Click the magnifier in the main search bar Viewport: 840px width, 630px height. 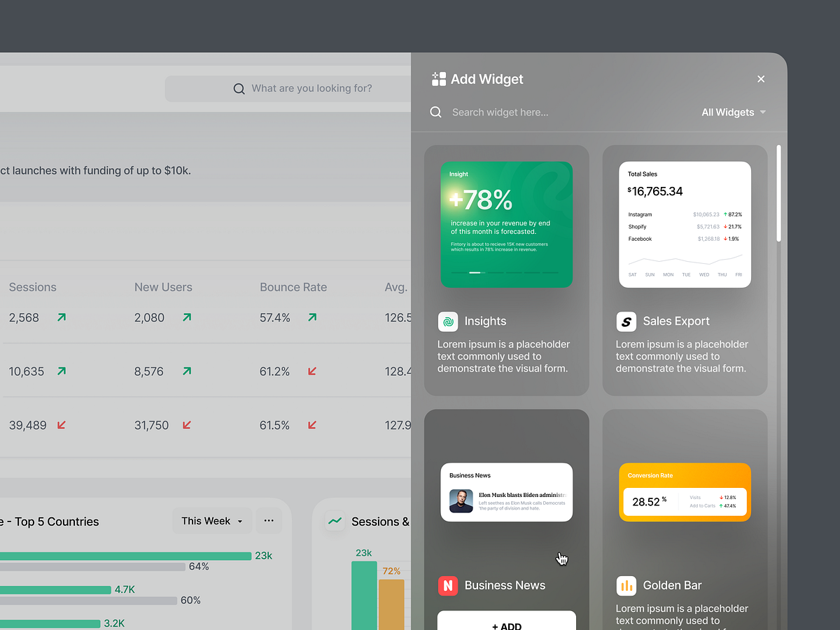click(x=239, y=88)
